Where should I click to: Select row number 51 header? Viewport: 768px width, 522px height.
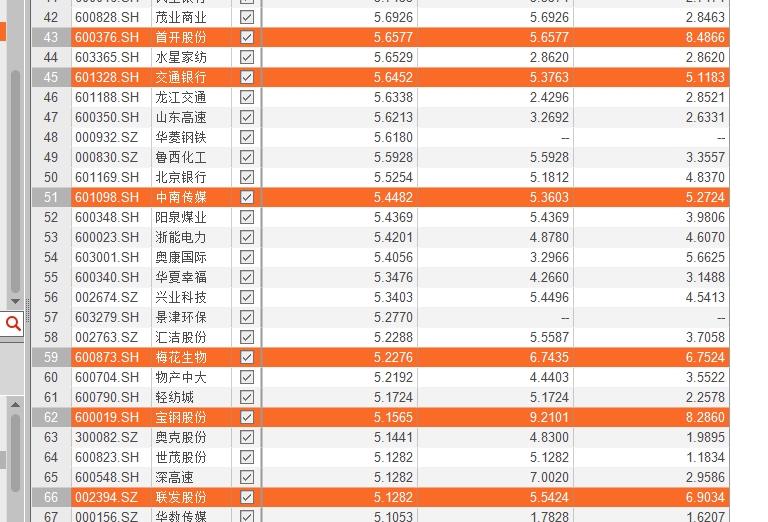coord(51,197)
